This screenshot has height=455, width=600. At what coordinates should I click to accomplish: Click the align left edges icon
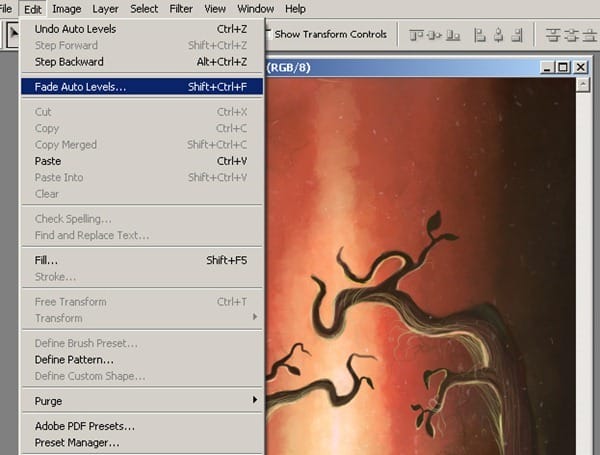[477, 35]
